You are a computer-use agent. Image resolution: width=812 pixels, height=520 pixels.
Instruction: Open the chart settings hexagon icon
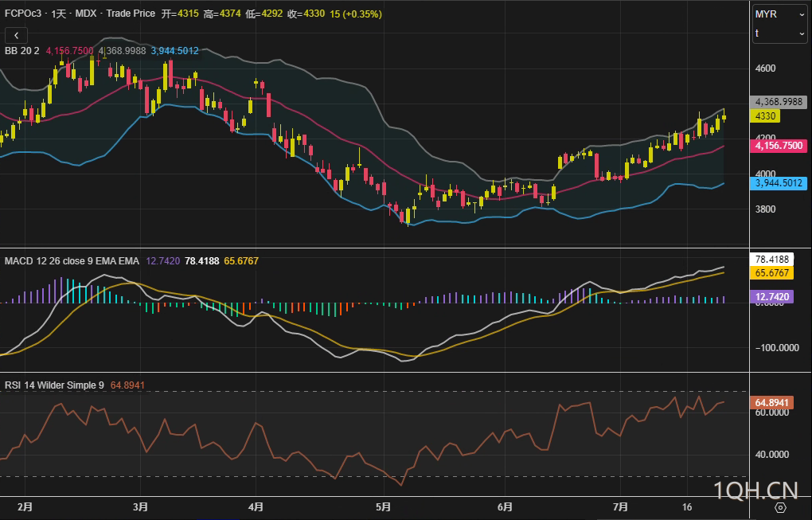click(x=780, y=507)
